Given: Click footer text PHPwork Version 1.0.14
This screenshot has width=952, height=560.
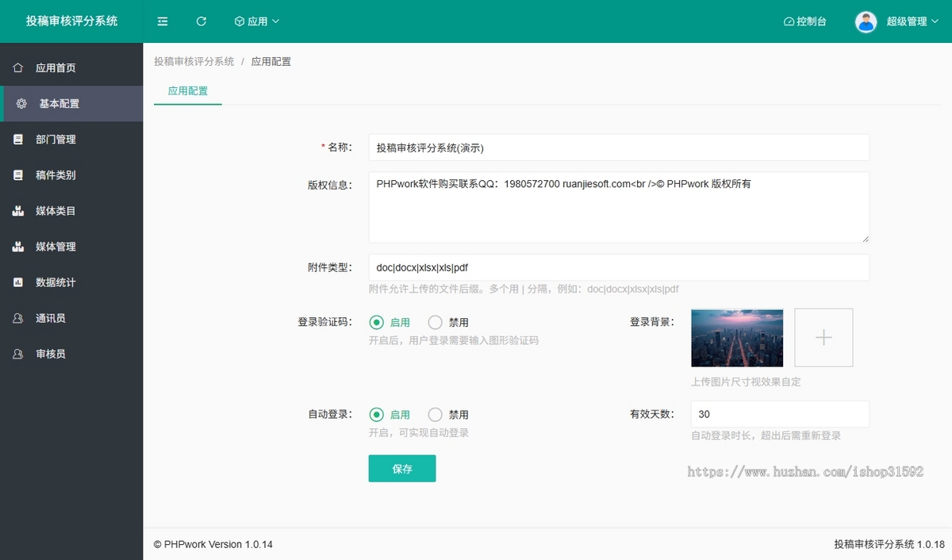Looking at the screenshot, I should pos(213,544).
